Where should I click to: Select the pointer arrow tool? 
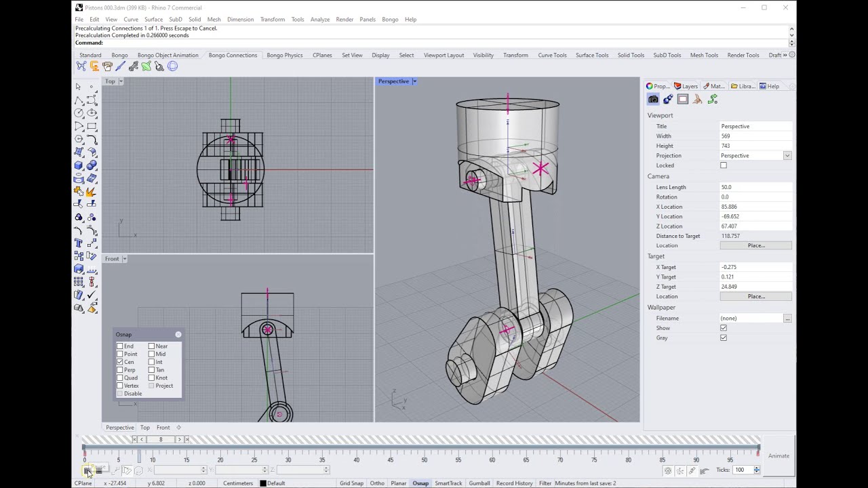79,87
